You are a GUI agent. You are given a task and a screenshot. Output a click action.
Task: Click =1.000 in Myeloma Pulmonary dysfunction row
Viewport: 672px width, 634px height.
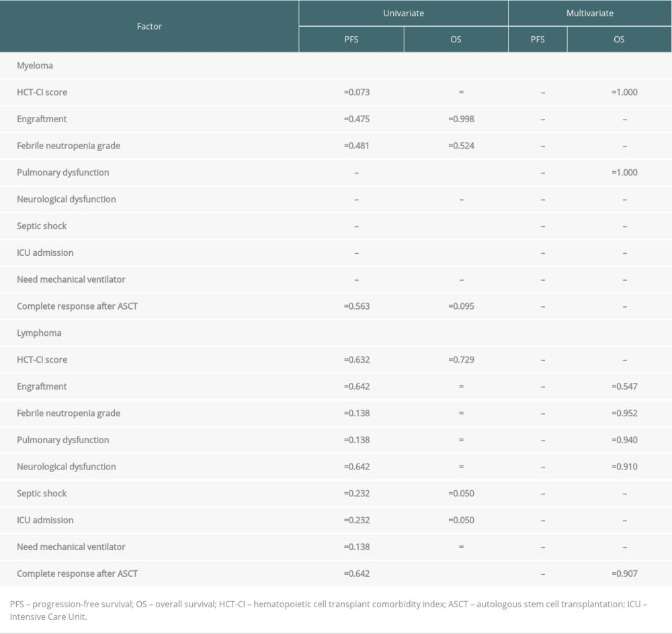624,172
